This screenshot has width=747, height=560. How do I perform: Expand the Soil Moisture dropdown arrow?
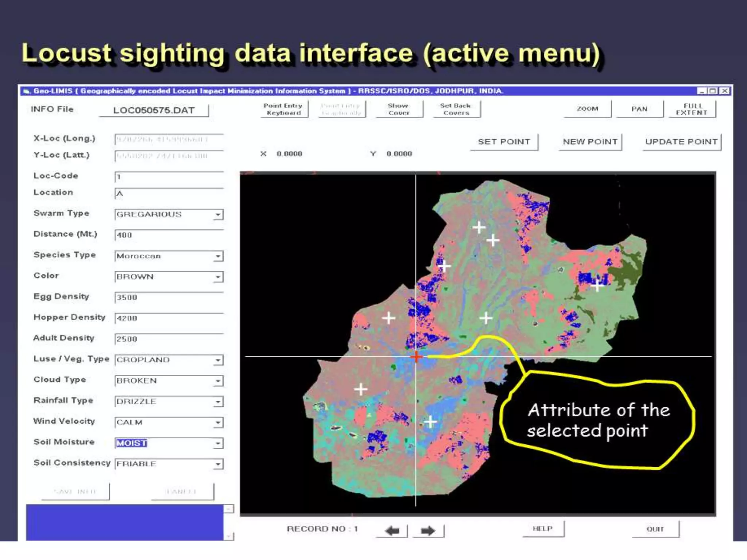tap(218, 444)
